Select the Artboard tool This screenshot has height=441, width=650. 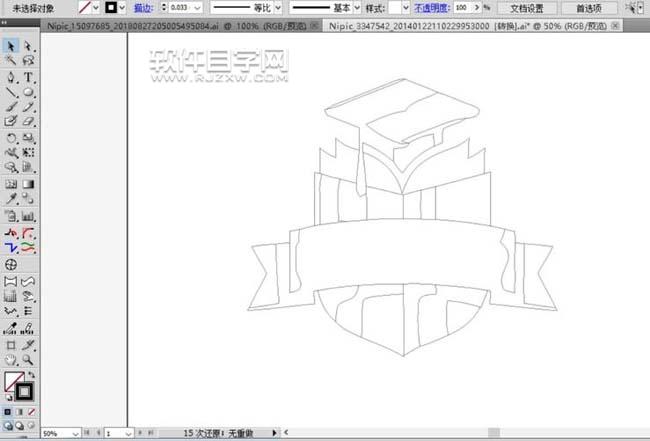tap(11, 345)
